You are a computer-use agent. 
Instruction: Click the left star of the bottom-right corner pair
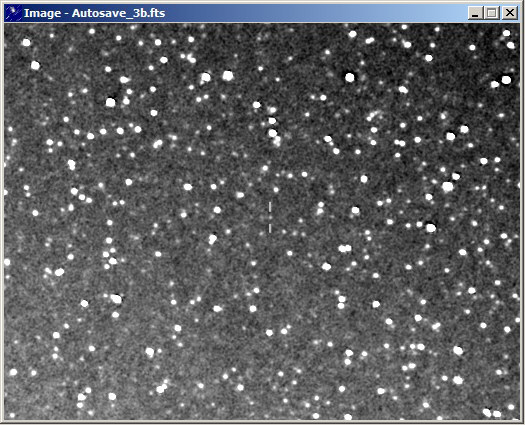click(487, 412)
